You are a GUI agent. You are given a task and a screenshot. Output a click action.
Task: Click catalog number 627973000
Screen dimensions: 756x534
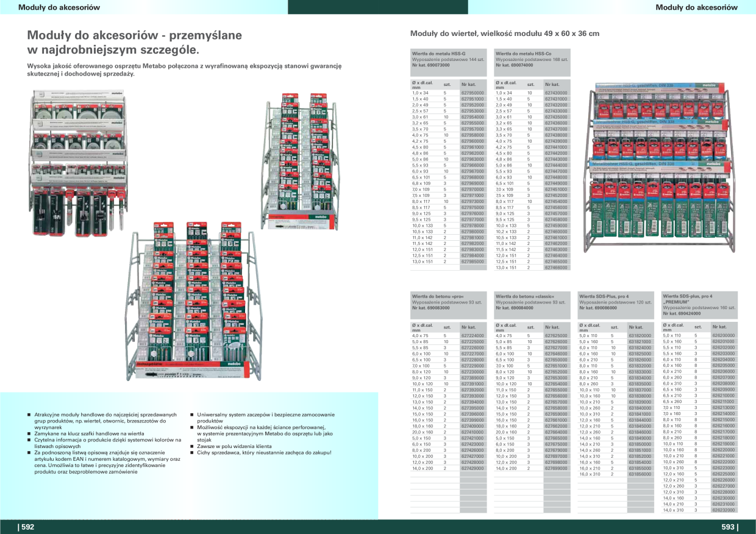pyautogui.click(x=472, y=201)
